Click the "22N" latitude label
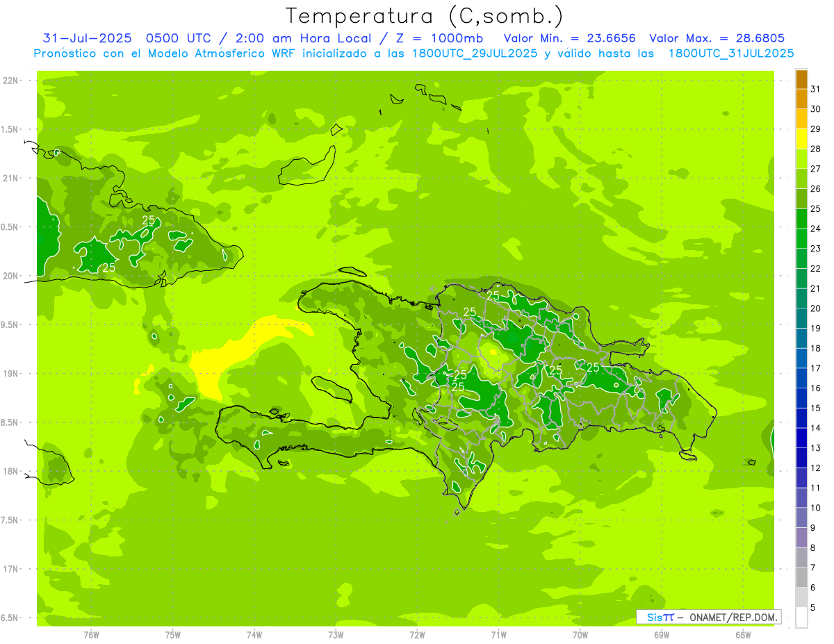Screen dimensions: 834x644 [12, 80]
